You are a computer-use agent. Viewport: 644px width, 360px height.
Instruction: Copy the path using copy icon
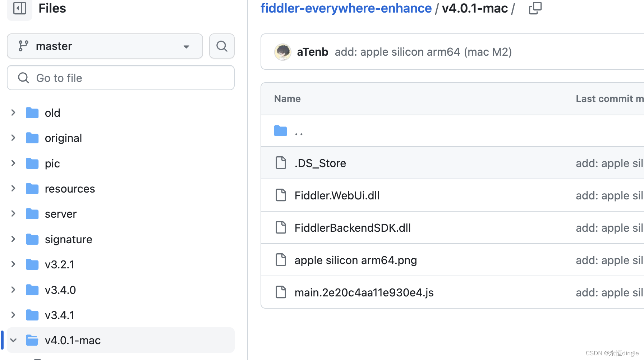pos(535,8)
